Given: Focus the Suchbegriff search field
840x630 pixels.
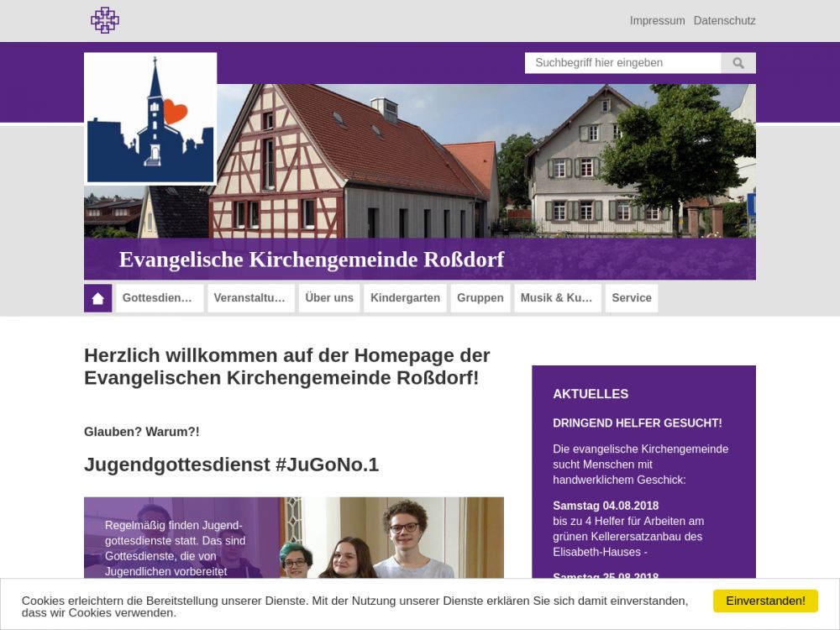Looking at the screenshot, I should 622,63.
